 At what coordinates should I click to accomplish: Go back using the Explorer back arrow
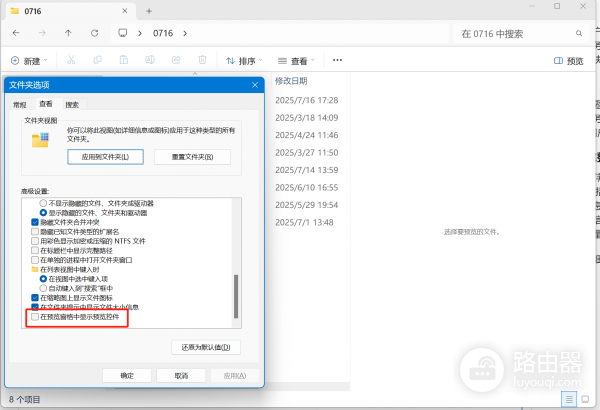16,33
